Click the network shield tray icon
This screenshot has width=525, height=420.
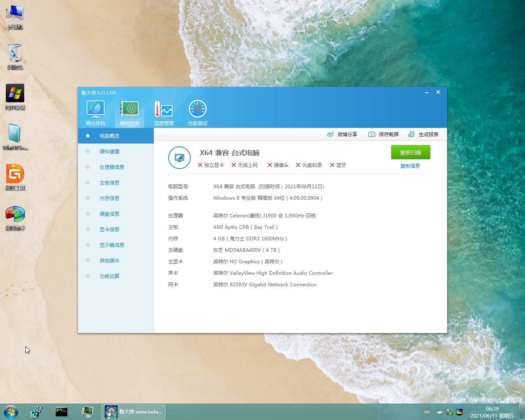click(x=449, y=412)
